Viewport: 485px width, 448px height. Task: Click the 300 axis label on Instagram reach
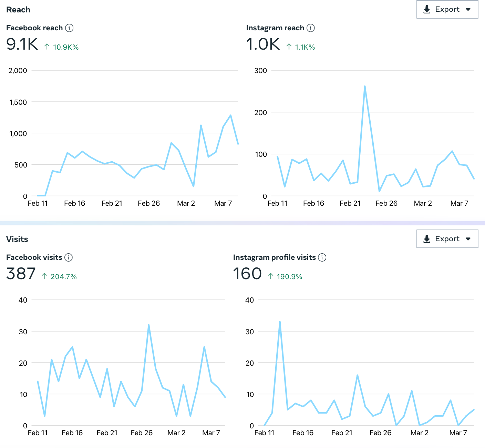261,71
